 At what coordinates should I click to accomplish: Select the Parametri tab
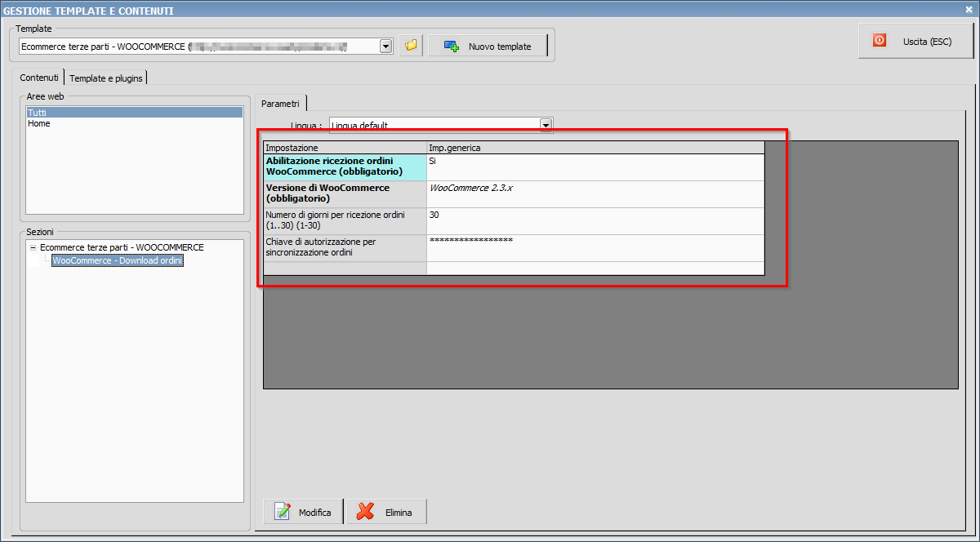[280, 103]
